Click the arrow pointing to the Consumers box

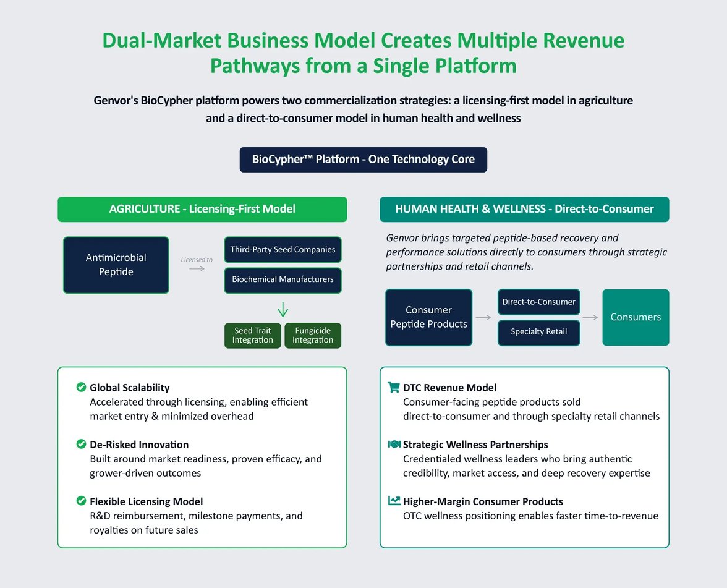[x=590, y=317]
